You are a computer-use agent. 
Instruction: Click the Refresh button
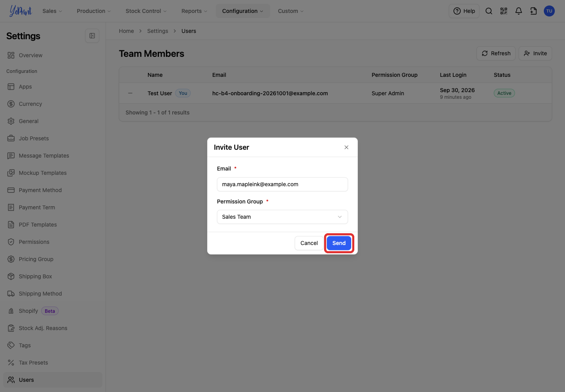(x=496, y=53)
